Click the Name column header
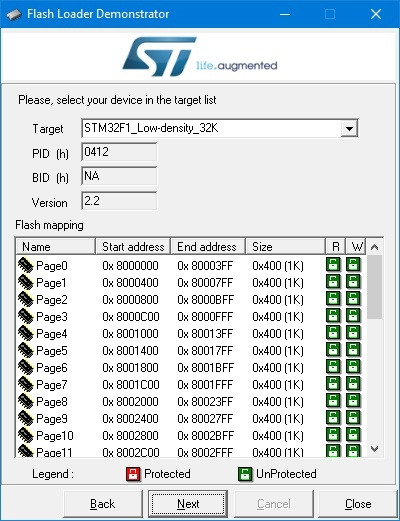Viewport: 400px width, 521px height. click(56, 247)
